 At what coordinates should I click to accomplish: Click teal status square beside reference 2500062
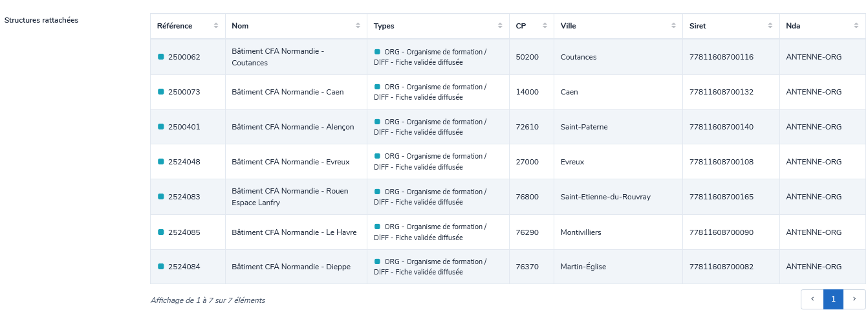click(161, 57)
